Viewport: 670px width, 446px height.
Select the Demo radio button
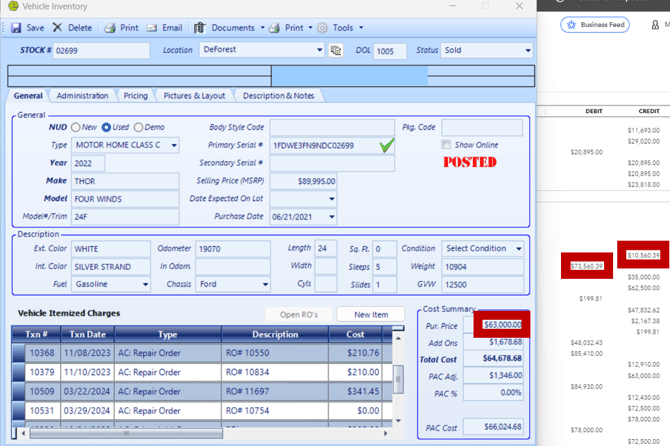pyautogui.click(x=139, y=128)
